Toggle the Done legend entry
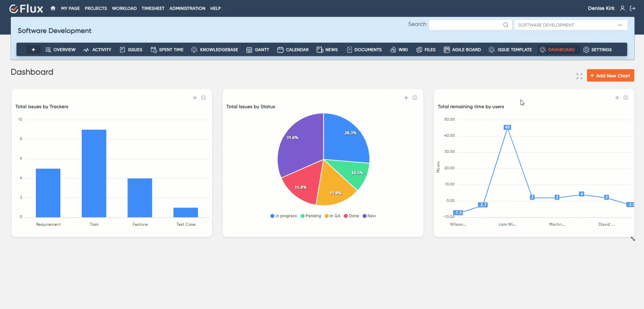644x309 pixels. (351, 216)
